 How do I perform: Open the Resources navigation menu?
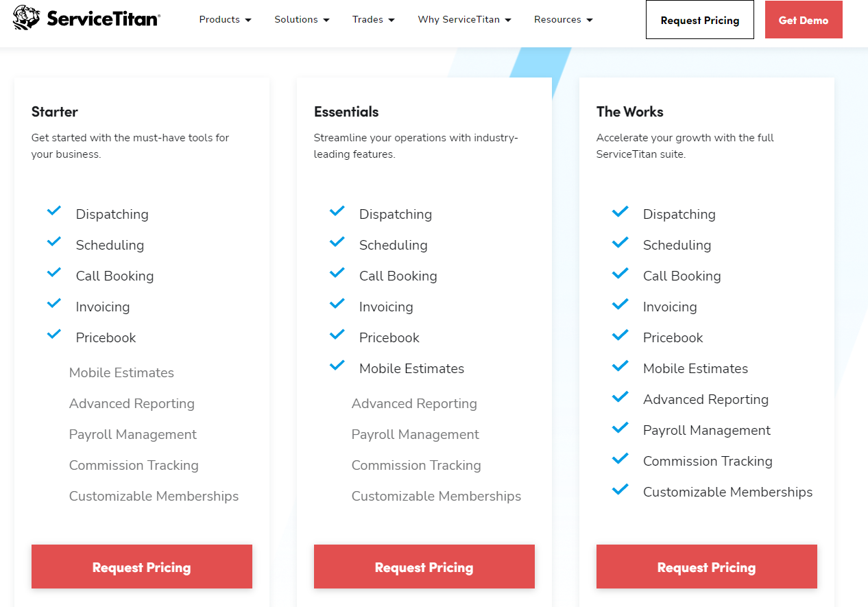tap(563, 20)
